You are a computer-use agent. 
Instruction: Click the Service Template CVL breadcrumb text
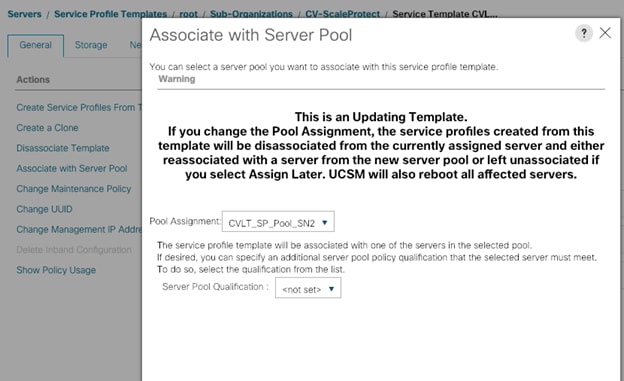(x=445, y=14)
